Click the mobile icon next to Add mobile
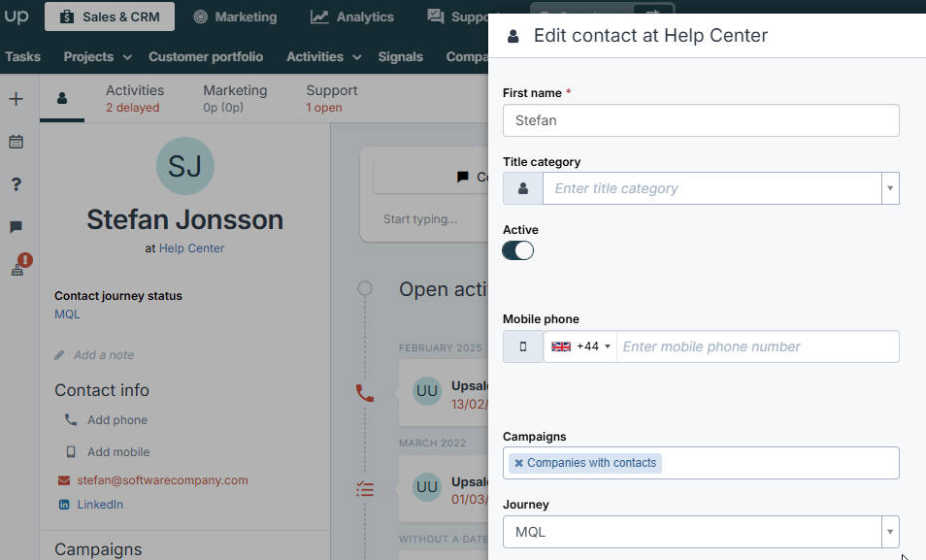 [x=71, y=452]
